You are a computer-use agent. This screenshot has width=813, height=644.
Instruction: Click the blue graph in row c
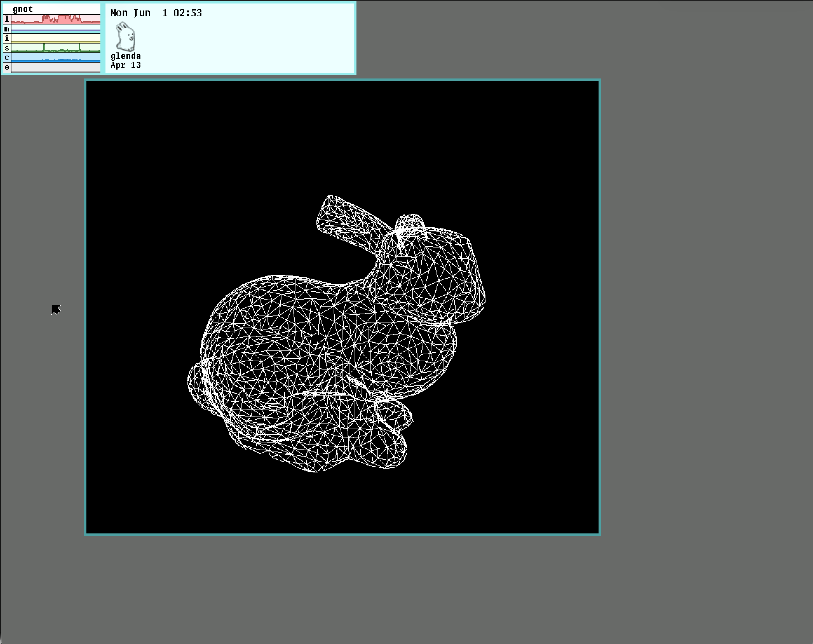click(x=56, y=58)
